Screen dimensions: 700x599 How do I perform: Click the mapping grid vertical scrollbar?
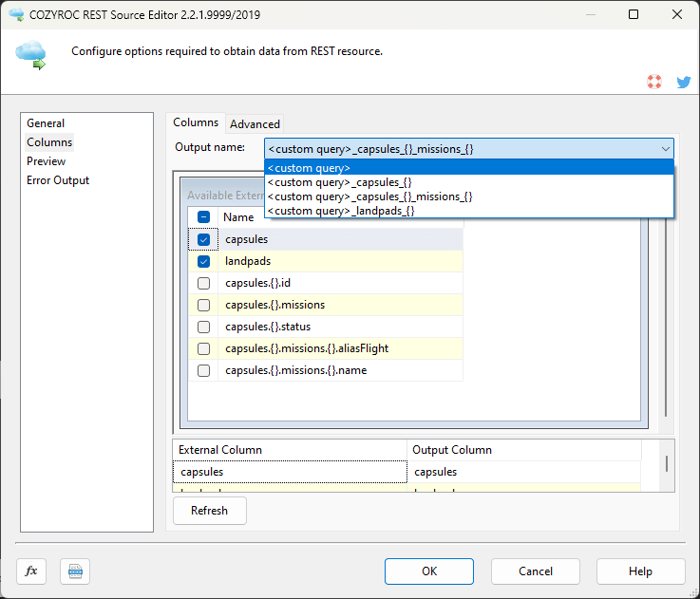pos(667,465)
